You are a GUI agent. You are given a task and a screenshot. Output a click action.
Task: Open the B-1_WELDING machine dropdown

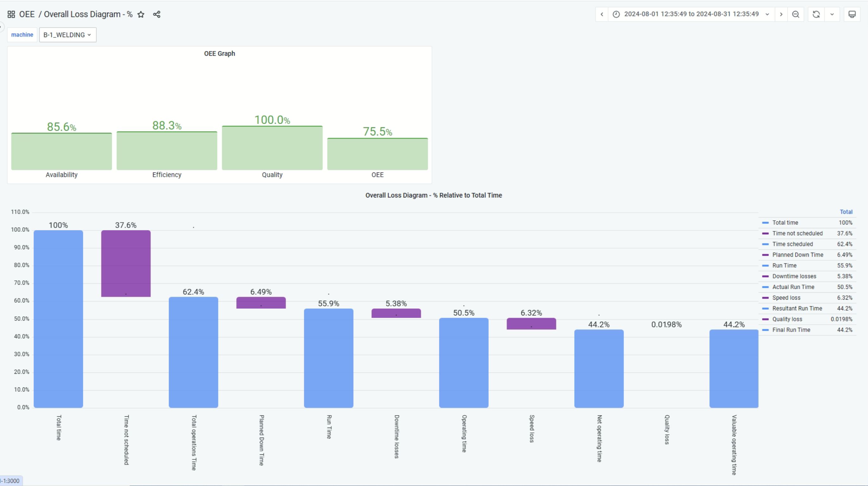[x=68, y=35]
